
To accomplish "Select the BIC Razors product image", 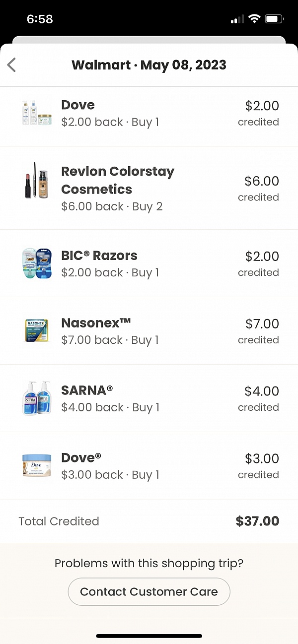I will [x=37, y=263].
